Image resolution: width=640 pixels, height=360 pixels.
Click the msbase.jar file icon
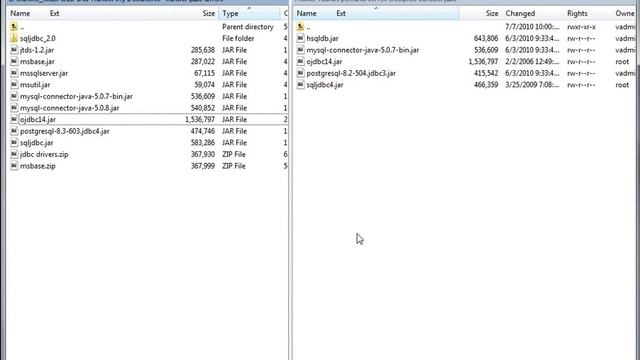[x=14, y=62]
